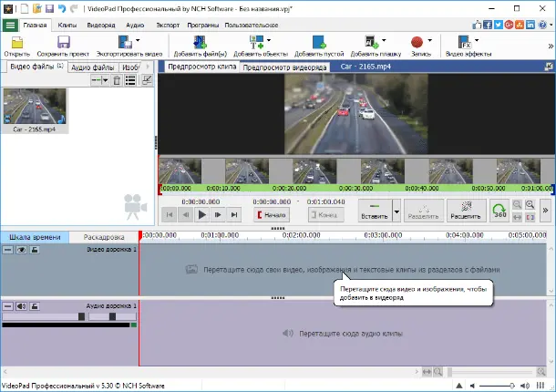The image size is (556, 392).
Task: Click the Вставить button
Action: 375,211
